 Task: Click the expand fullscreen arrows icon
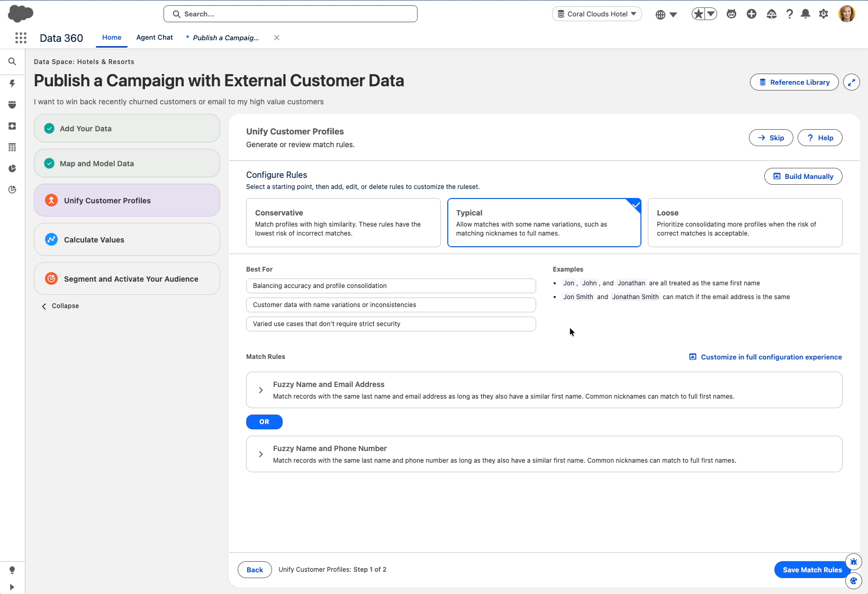(x=852, y=82)
